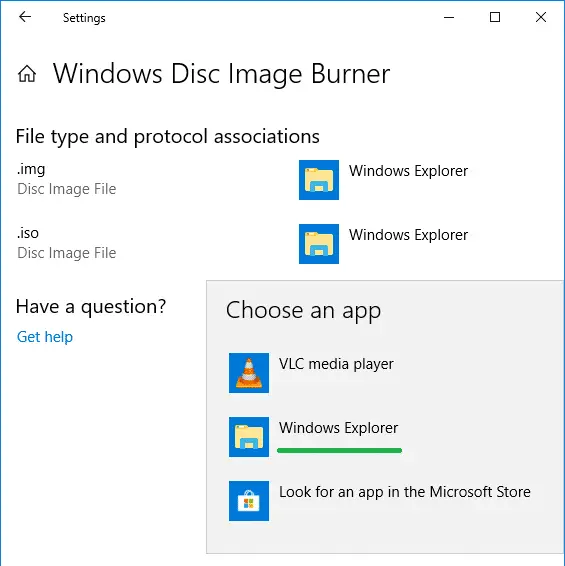
Task: Open Settings home via the house icon
Action: point(27,74)
